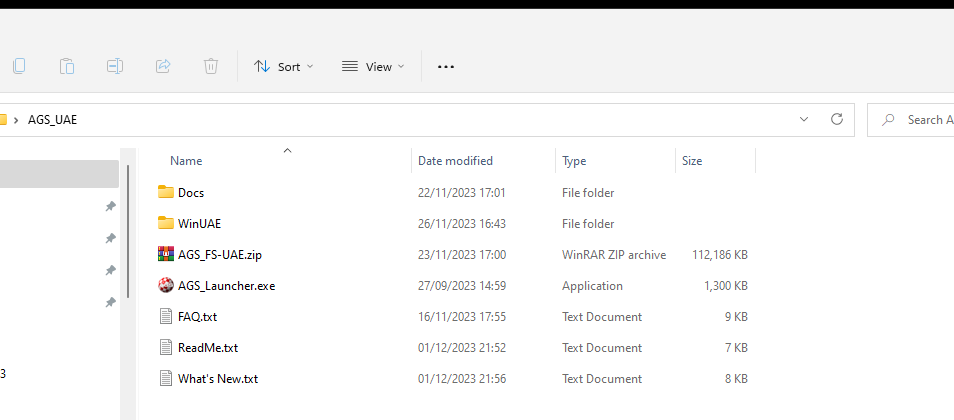This screenshot has height=420, width=954.
Task: Select the AGS_Launcher.exe application icon
Action: tap(165, 285)
